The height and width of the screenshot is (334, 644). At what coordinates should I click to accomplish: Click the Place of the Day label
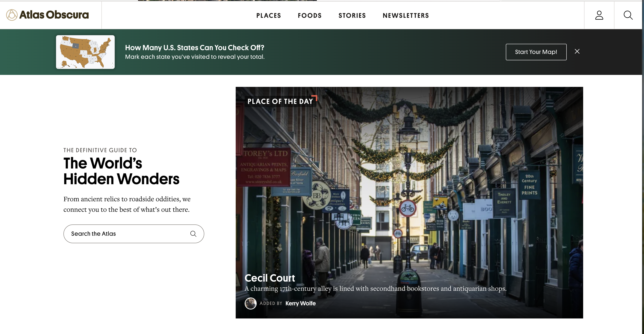pos(280,101)
